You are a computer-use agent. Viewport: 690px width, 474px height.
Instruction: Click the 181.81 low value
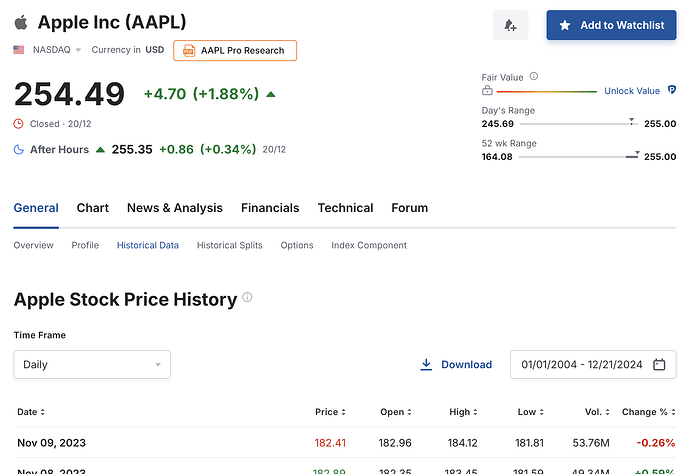click(529, 443)
